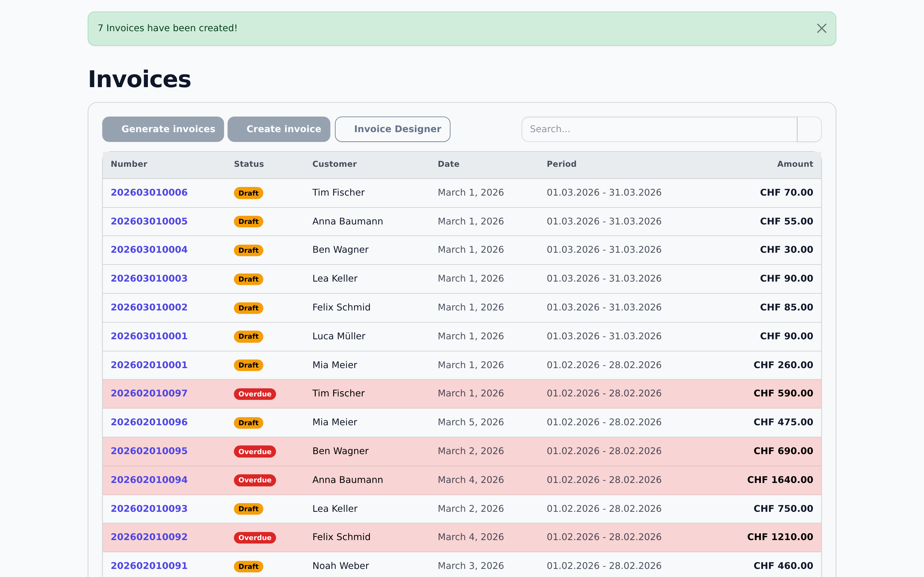924x577 pixels.
Task: Click the Number column header
Action: click(129, 164)
